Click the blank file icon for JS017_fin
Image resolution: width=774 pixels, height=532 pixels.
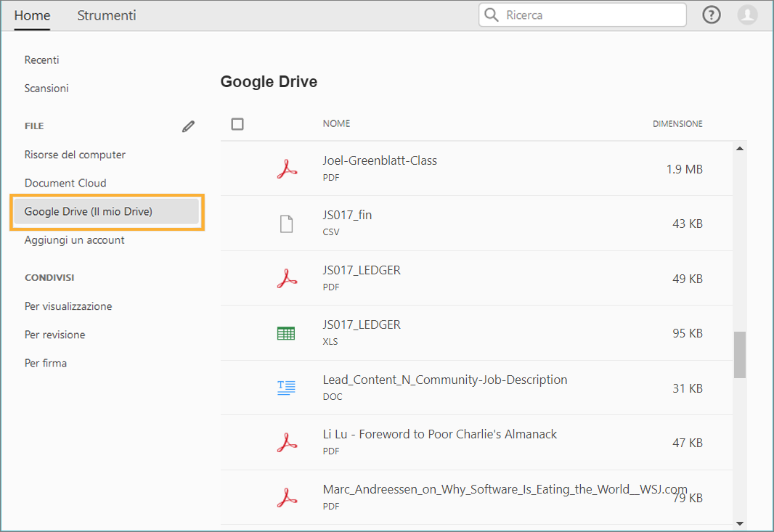coord(287,224)
